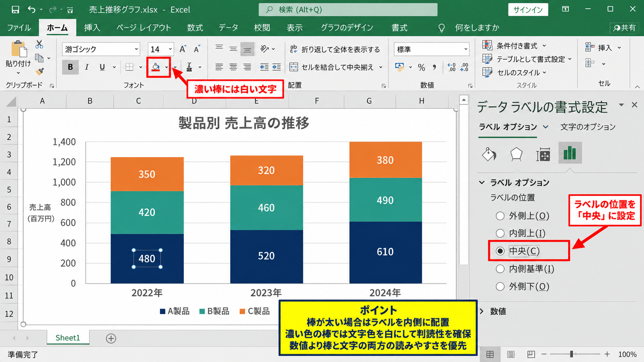Screen dimensions: 644x362
Task: Toggle Underline formatting button
Action: [102, 67]
